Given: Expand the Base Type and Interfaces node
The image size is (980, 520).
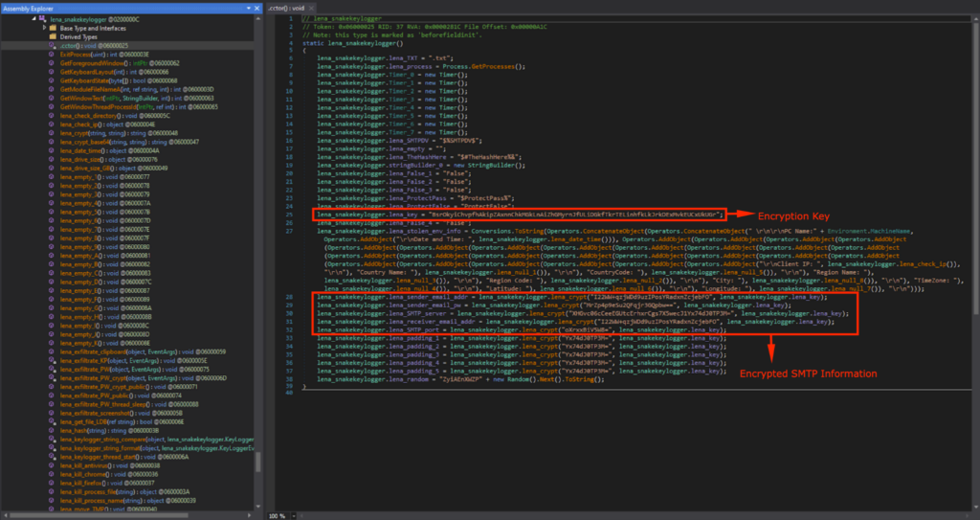Looking at the screenshot, I should pyautogui.click(x=44, y=28).
